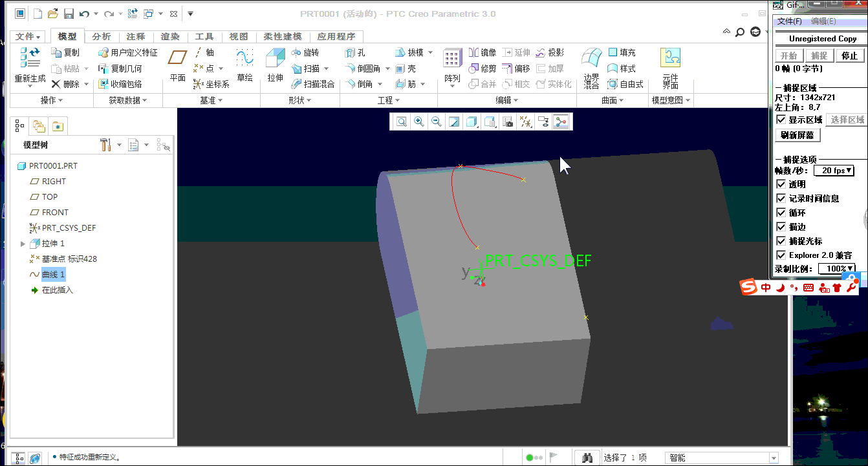Select the 镜像 (Mirror) tool
This screenshot has width=868, height=466.
[x=483, y=52]
